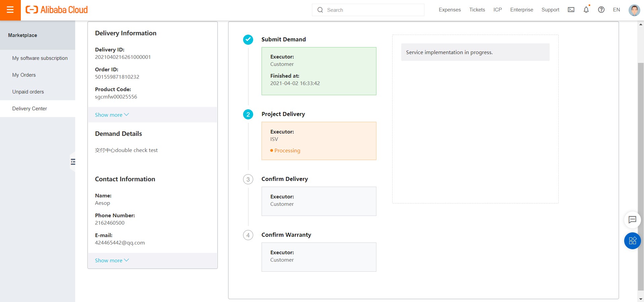Go to Tickets in top bar
The image size is (644, 302).
(477, 10)
